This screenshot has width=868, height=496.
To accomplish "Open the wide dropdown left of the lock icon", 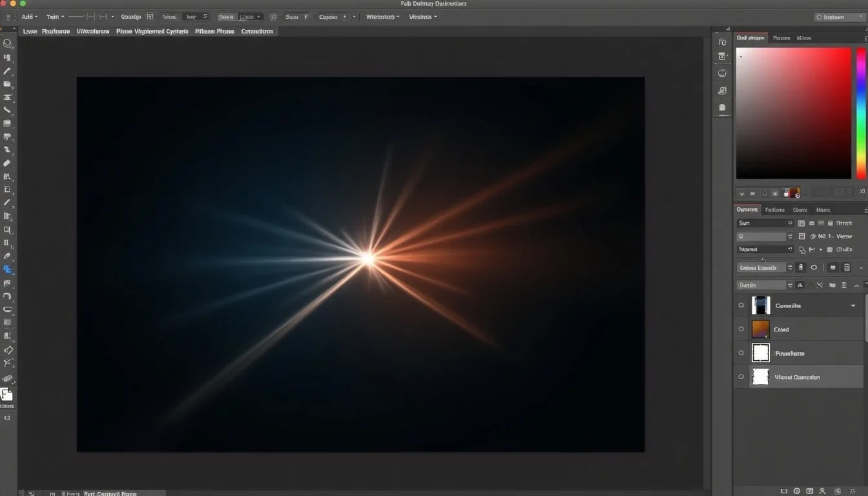I will coord(765,267).
